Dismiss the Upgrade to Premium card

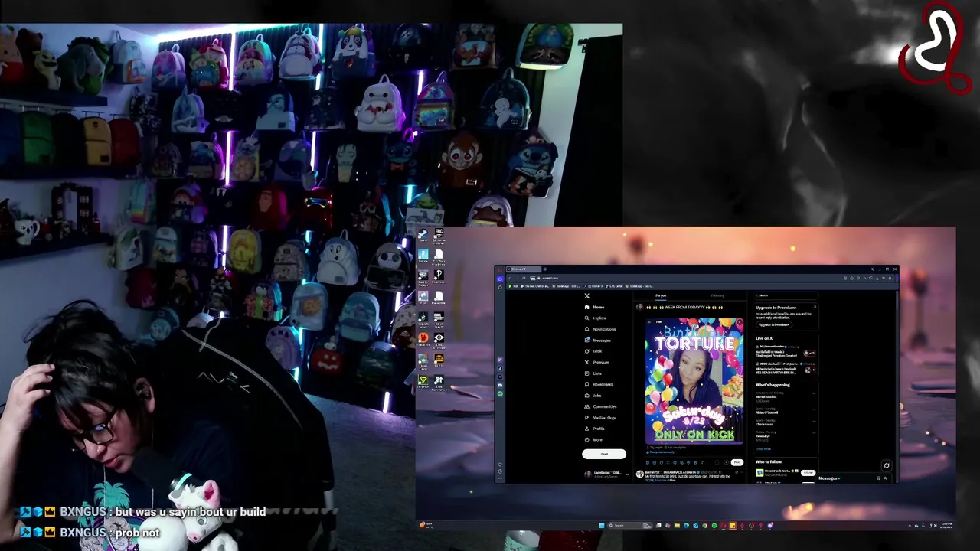pos(815,307)
